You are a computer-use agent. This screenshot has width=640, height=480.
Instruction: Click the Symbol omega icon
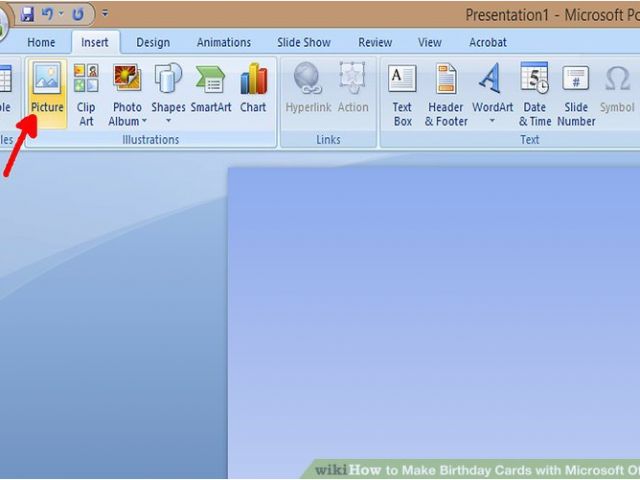tap(617, 78)
